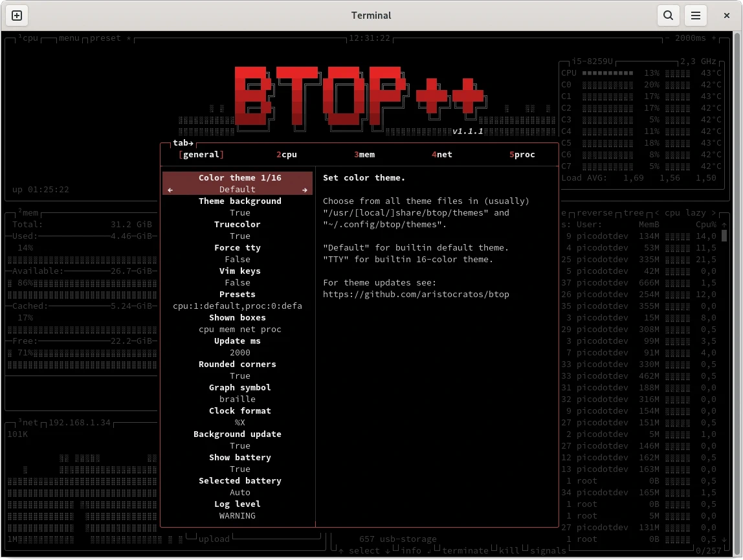Click the process list scroll-up arrow
This screenshot has width=743, height=560.
(x=724, y=224)
